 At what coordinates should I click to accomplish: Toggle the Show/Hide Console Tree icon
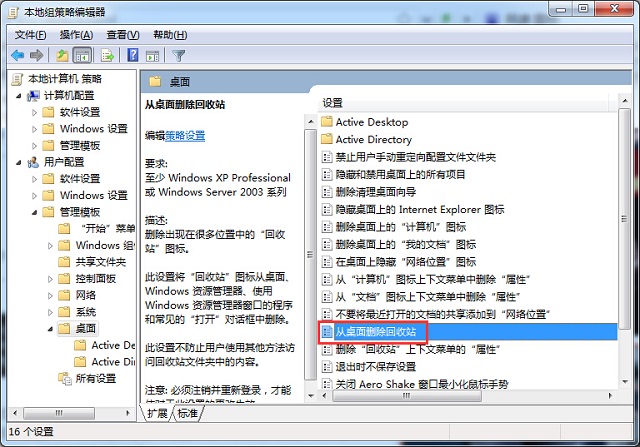tap(83, 56)
